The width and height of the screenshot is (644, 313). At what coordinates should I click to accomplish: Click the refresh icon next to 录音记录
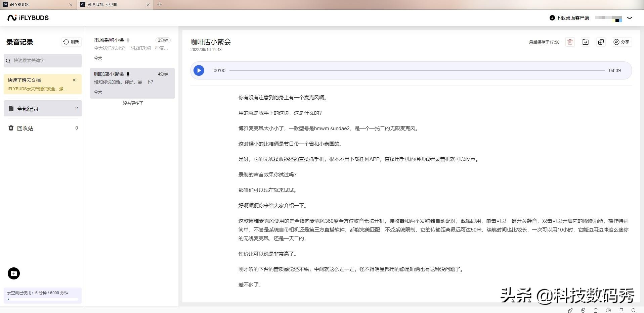tap(71, 42)
